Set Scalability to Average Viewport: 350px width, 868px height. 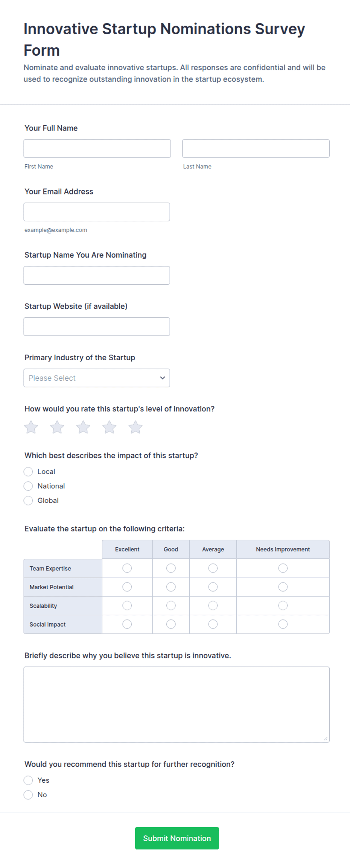213,605
